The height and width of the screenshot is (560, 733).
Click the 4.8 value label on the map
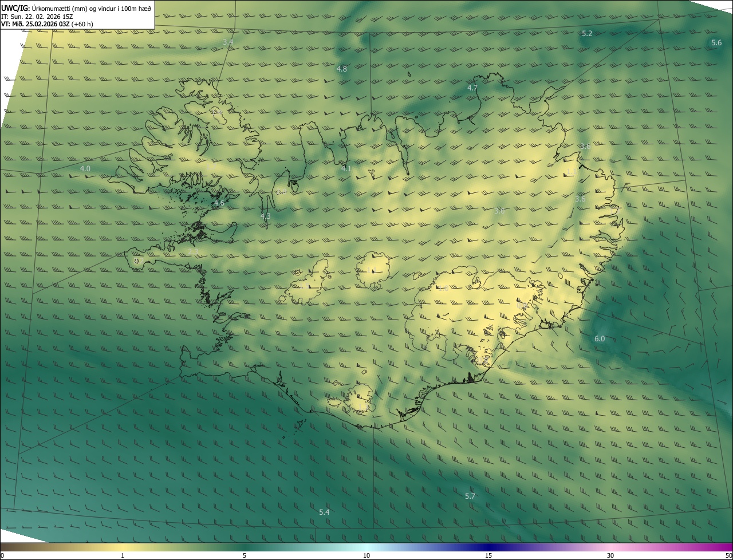(x=342, y=69)
